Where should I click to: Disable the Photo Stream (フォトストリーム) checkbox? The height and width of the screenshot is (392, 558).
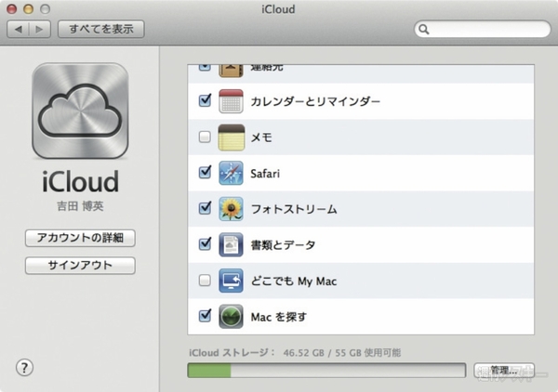click(205, 208)
